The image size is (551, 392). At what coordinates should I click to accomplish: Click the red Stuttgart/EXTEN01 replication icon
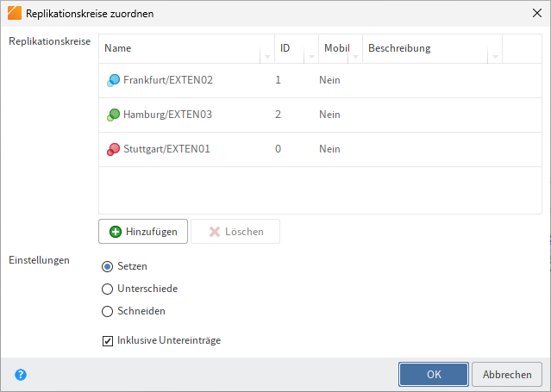113,150
